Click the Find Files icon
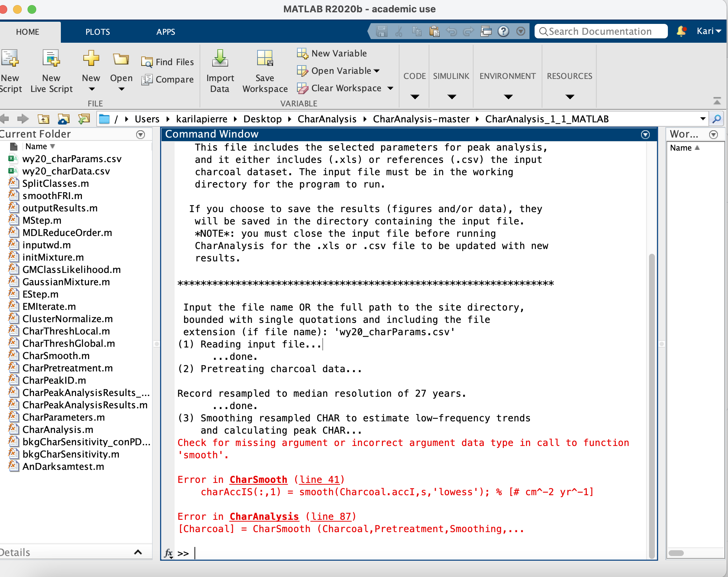The width and height of the screenshot is (728, 577). [x=147, y=62]
